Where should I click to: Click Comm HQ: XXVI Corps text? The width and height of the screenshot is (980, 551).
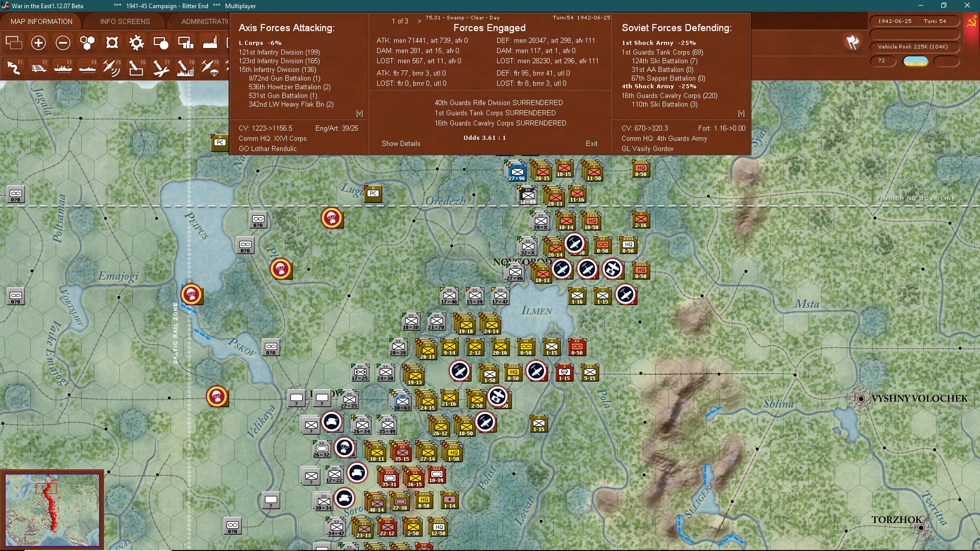tap(273, 139)
